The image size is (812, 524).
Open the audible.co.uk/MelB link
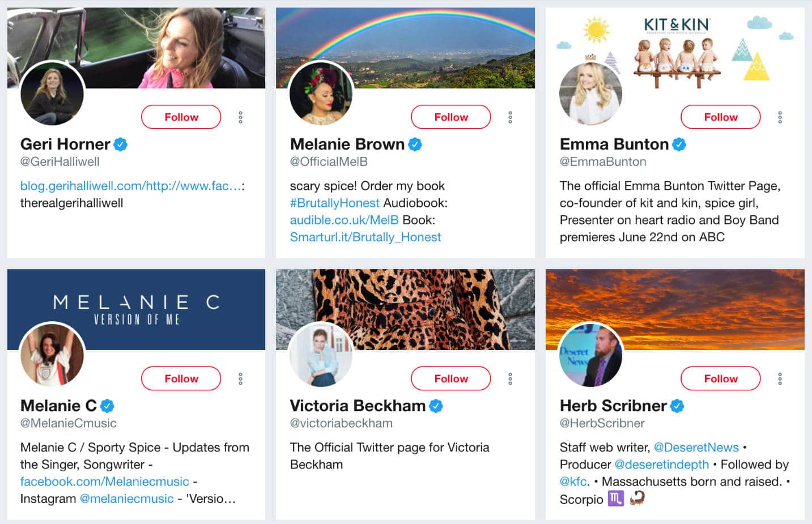click(344, 220)
